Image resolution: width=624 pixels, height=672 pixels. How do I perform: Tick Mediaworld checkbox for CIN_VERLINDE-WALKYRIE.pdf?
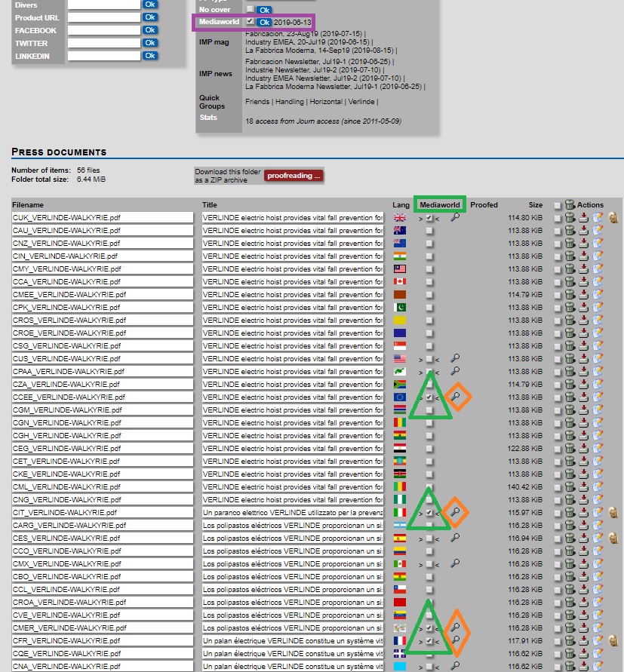(x=429, y=256)
